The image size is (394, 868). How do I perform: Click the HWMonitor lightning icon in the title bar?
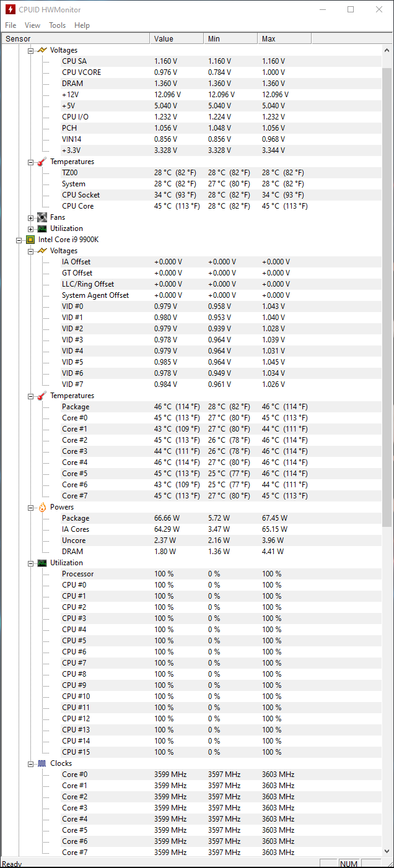click(x=10, y=9)
